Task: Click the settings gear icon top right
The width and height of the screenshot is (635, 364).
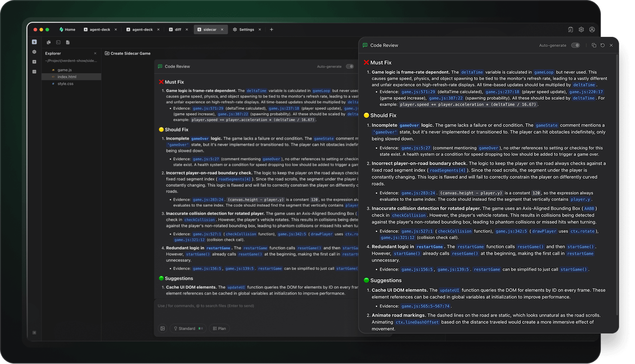Action: coord(581,30)
